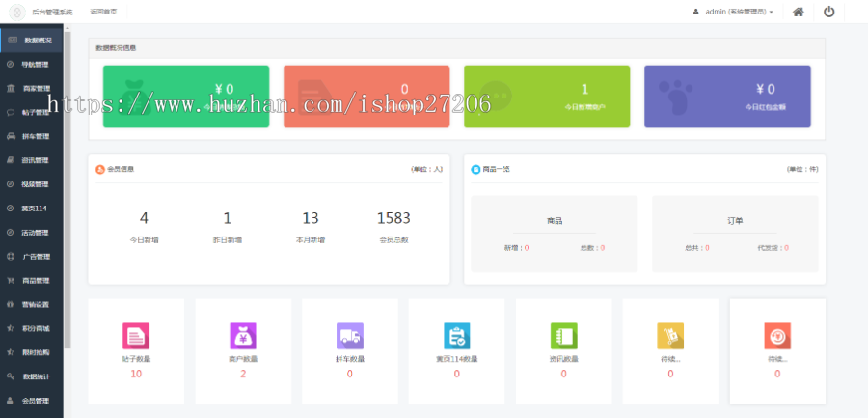Click the 资讯数量 label
This screenshot has height=418, width=868.
click(563, 359)
